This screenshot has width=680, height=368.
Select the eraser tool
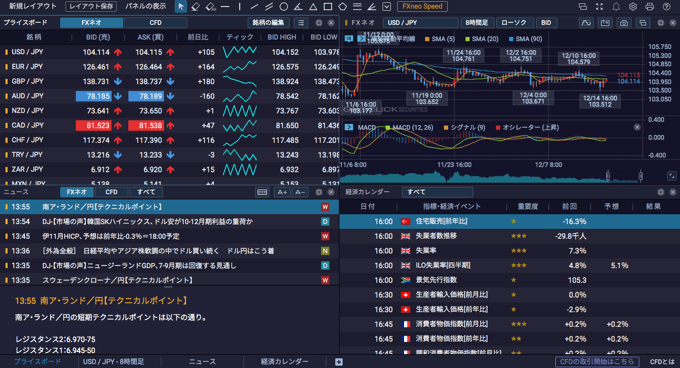195,7
